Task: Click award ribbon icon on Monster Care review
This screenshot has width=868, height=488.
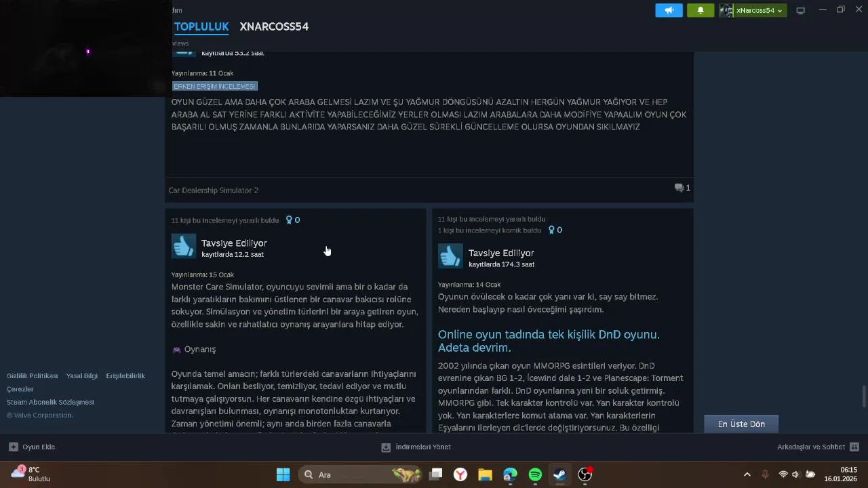Action: pyautogui.click(x=289, y=220)
